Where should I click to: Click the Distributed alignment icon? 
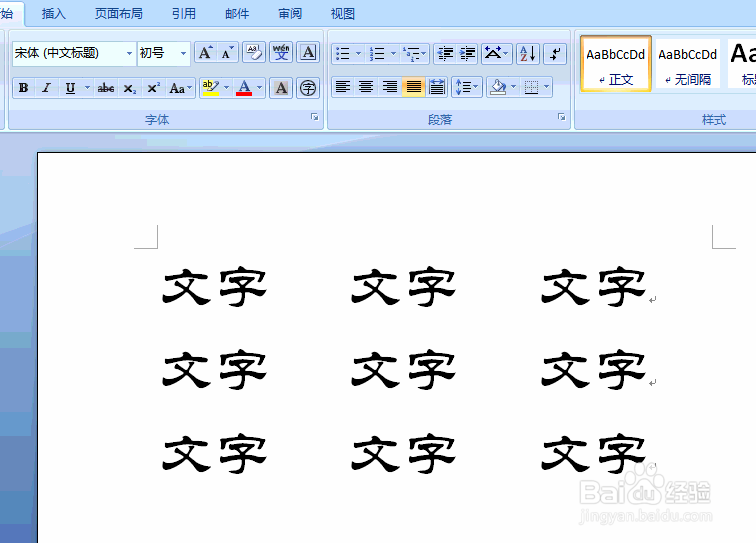pos(437,87)
